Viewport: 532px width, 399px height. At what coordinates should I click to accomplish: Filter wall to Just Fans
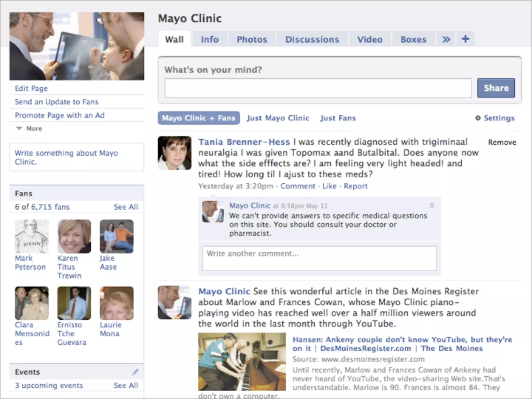tap(338, 118)
